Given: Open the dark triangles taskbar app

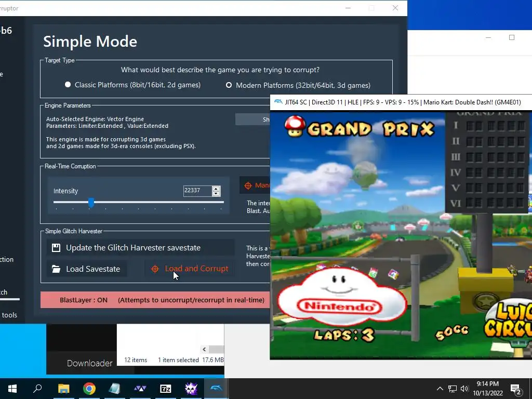Looking at the screenshot, I should coord(140,389).
